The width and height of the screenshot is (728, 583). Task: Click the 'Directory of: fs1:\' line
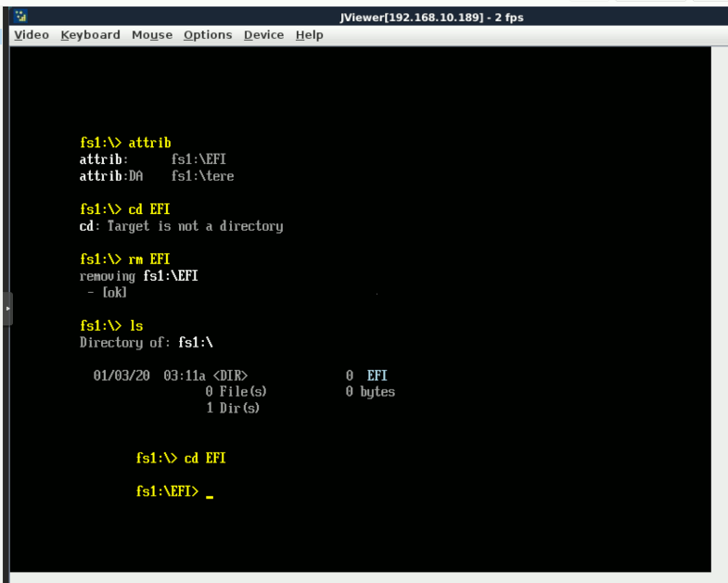click(147, 343)
